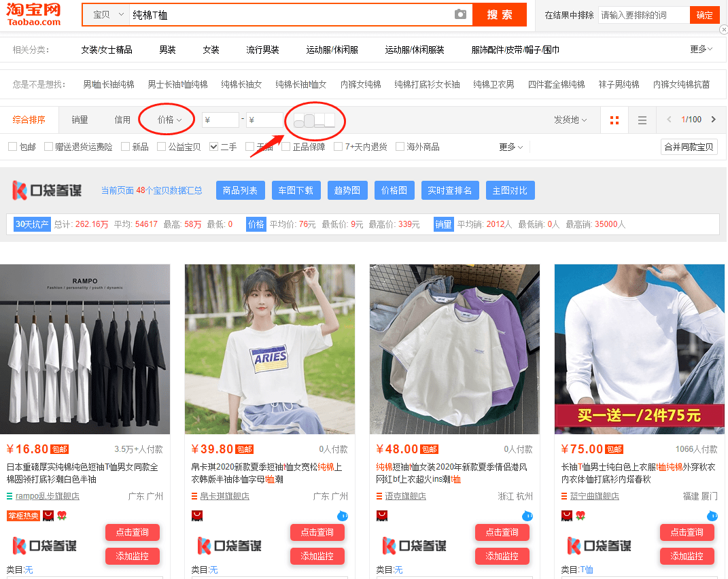Viewport: 728px width, 579px height.
Task: Open the RAMPO white T-shirt product thumbnail
Action: click(x=85, y=349)
